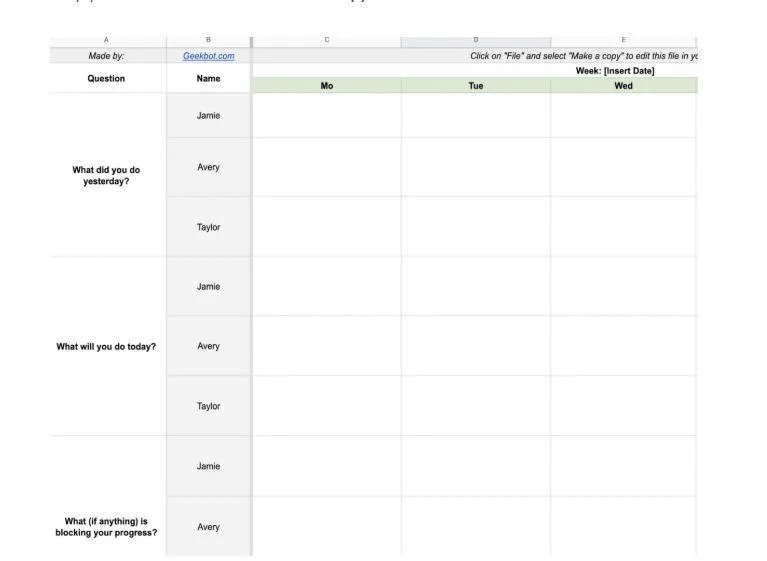Select column E header
The height and width of the screenshot is (561, 767).
[x=623, y=40]
